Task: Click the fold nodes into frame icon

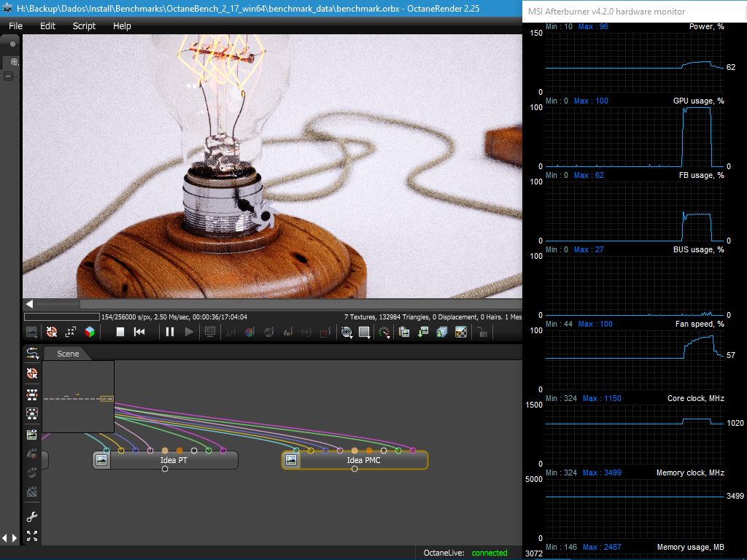Action: [32, 413]
